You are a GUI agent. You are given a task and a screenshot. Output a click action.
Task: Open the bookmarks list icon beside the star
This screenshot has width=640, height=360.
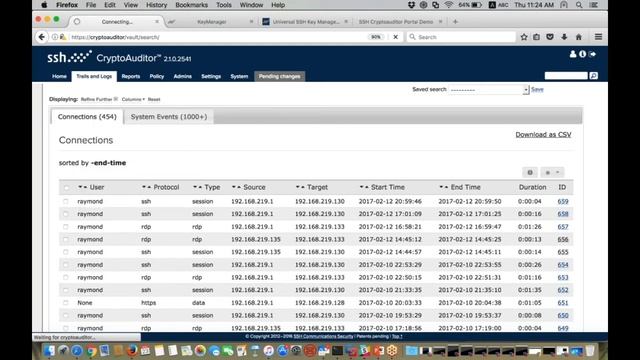(536, 37)
